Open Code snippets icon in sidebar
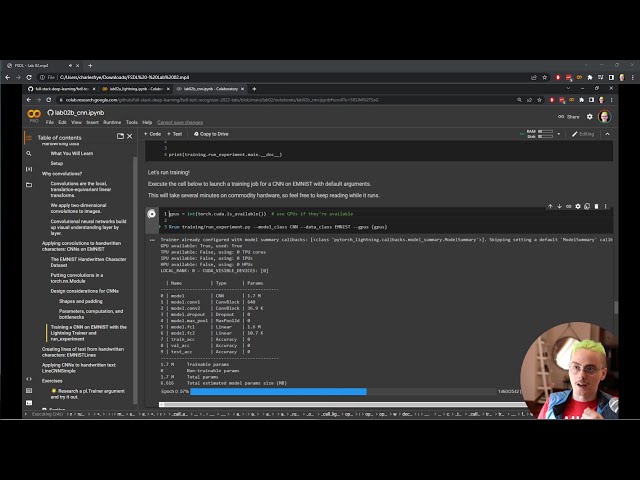 point(29,379)
